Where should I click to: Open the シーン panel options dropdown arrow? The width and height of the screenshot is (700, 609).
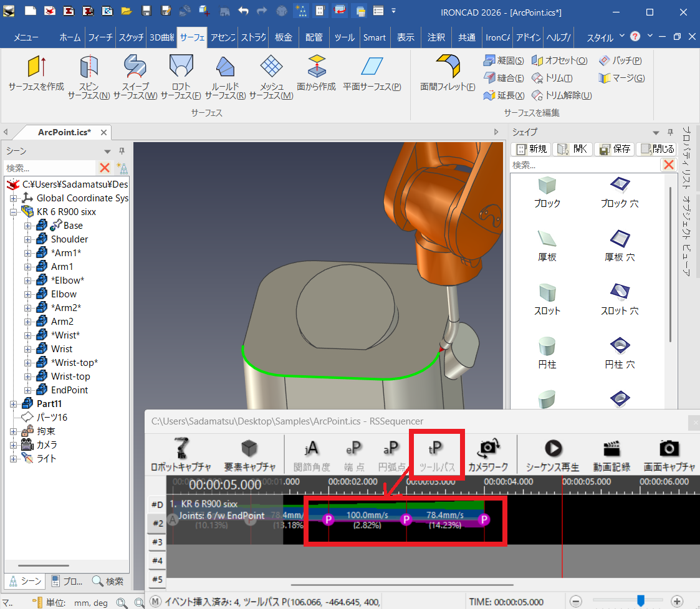(107, 151)
